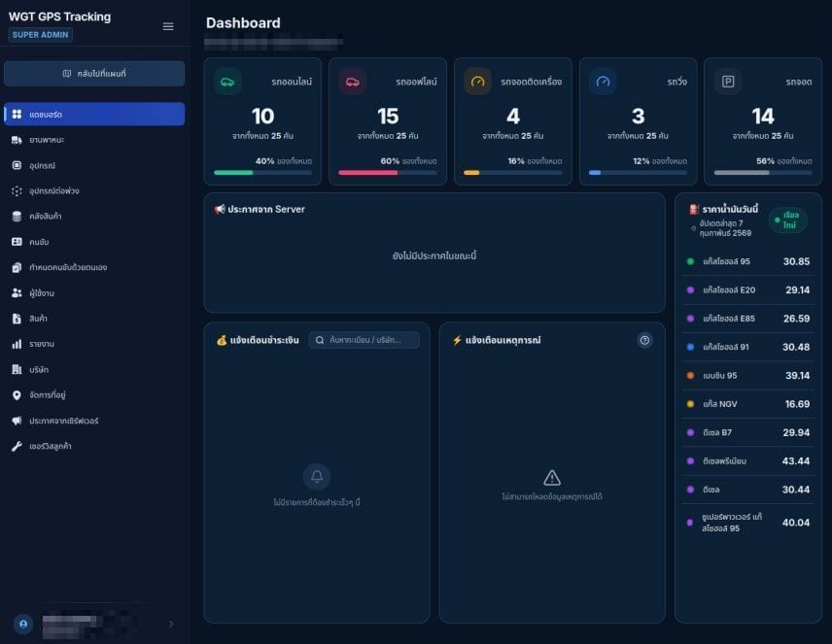Click the รายงาน bar chart icon

tap(17, 344)
